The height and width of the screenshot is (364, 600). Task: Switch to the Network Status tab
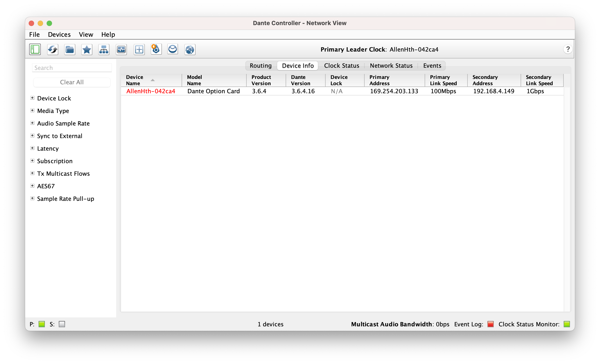(x=391, y=65)
